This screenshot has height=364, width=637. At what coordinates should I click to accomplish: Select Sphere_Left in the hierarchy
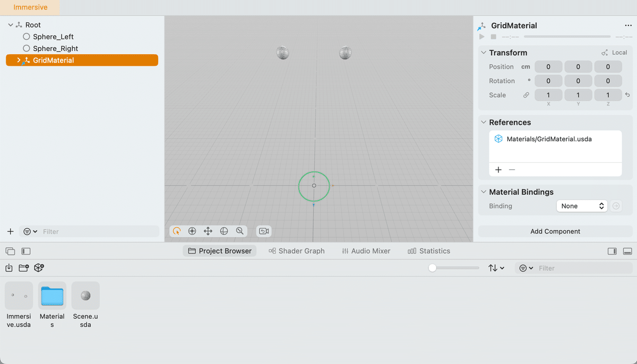(53, 37)
